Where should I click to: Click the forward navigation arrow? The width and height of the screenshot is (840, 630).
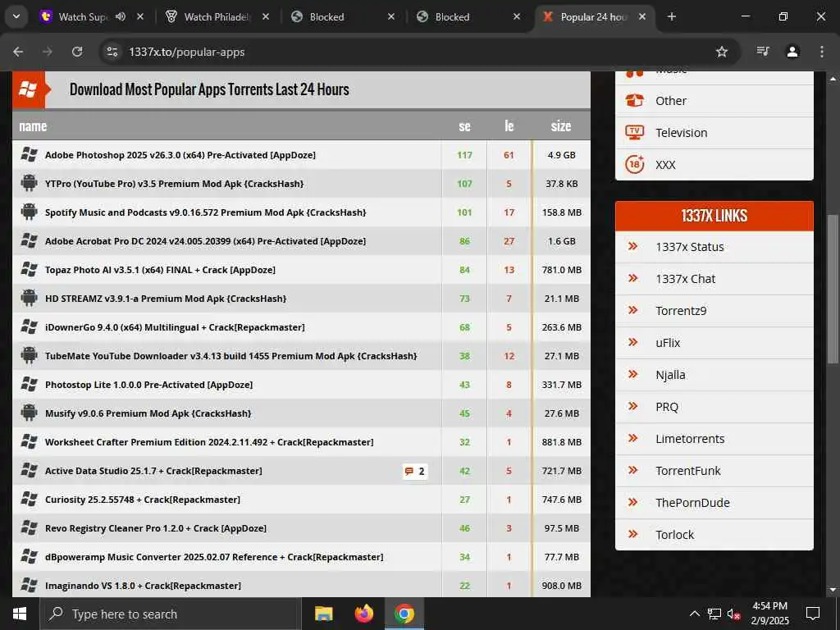(48, 52)
